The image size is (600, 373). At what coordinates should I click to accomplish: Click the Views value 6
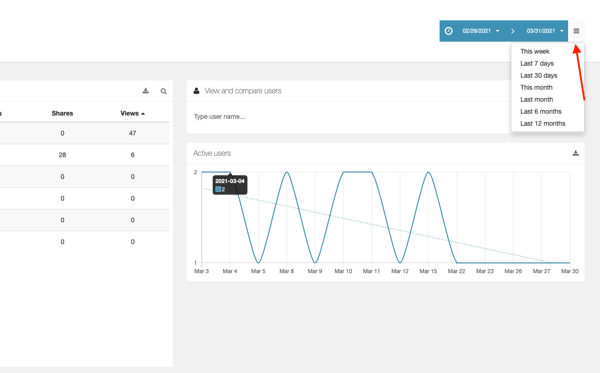point(132,155)
